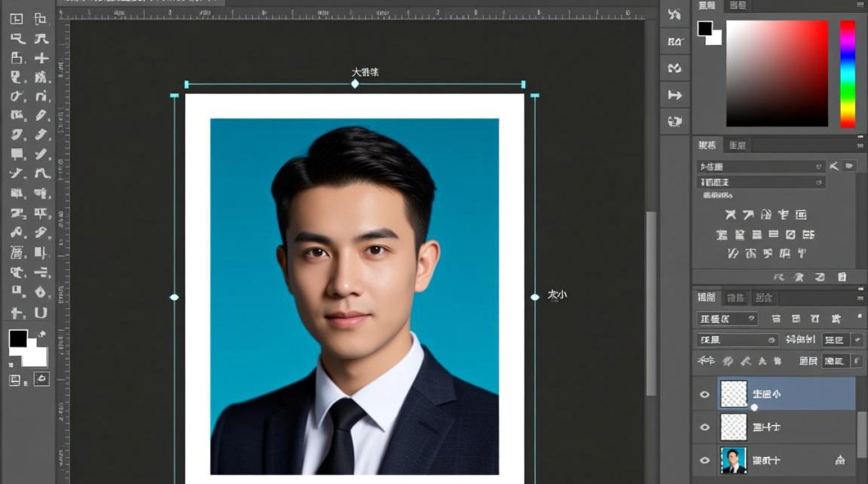The height and width of the screenshot is (484, 868).
Task: Switch to the third tab of the Layers panel
Action: click(764, 297)
